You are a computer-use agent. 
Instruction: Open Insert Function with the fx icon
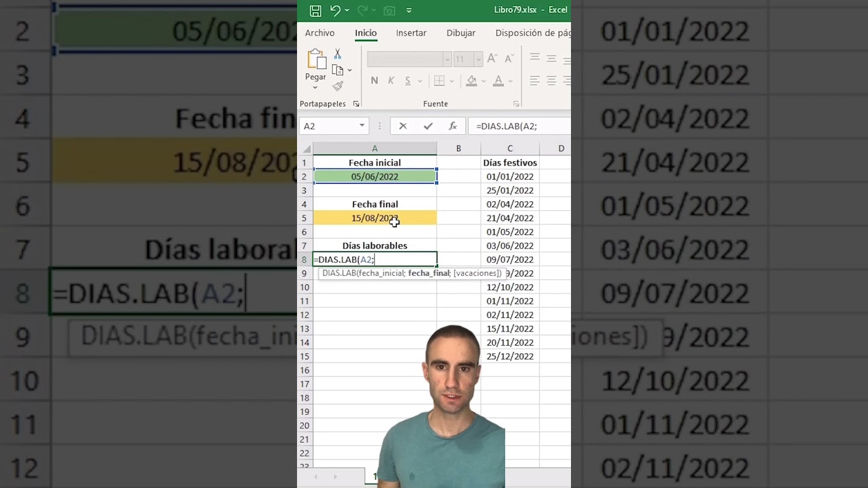[452, 126]
